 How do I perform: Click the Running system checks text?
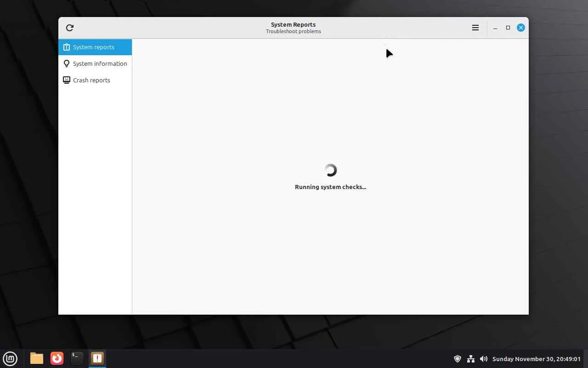330,187
